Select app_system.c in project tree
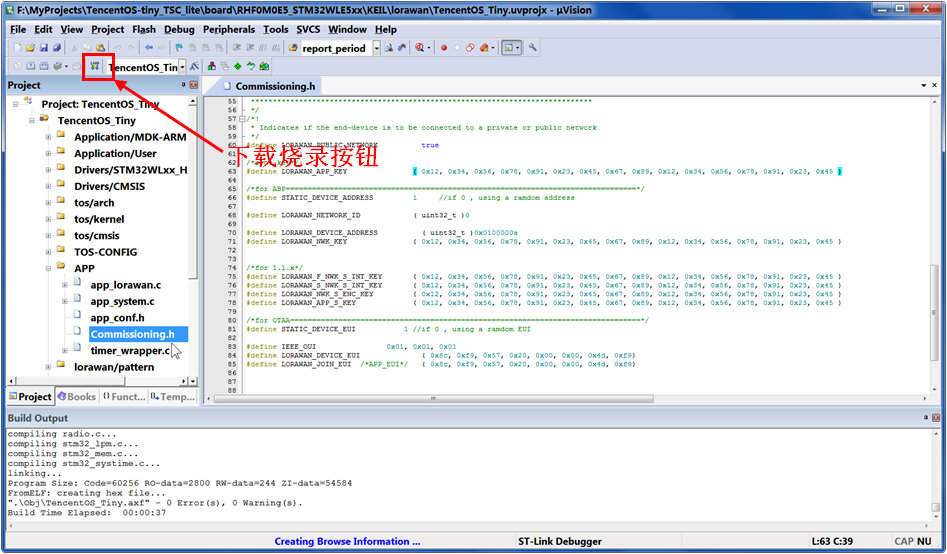Viewport: 947px width, 554px height. pos(122,301)
